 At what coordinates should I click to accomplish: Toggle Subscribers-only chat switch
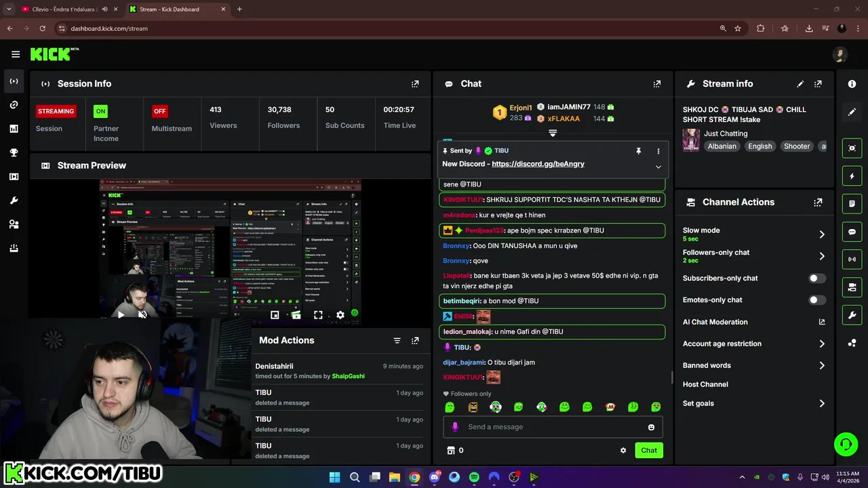pyautogui.click(x=817, y=278)
